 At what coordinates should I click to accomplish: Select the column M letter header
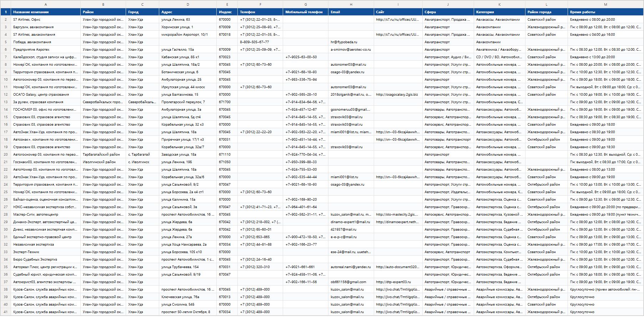[x=605, y=4]
